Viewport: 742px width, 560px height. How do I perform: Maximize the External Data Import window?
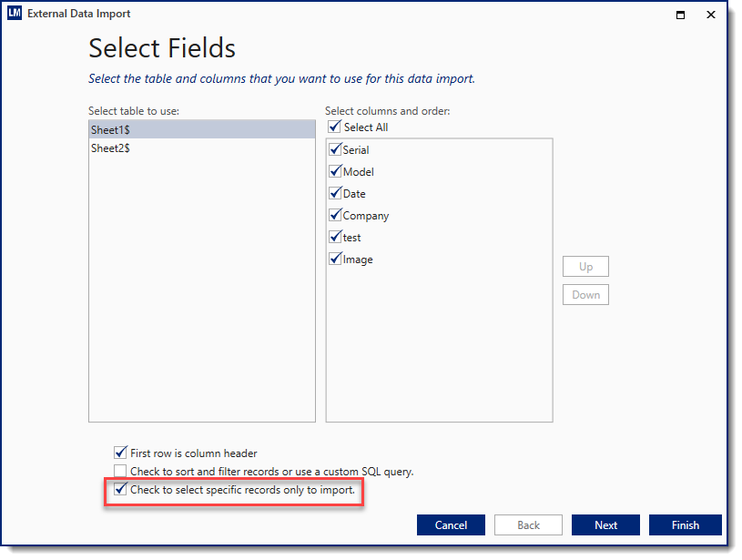pos(680,15)
